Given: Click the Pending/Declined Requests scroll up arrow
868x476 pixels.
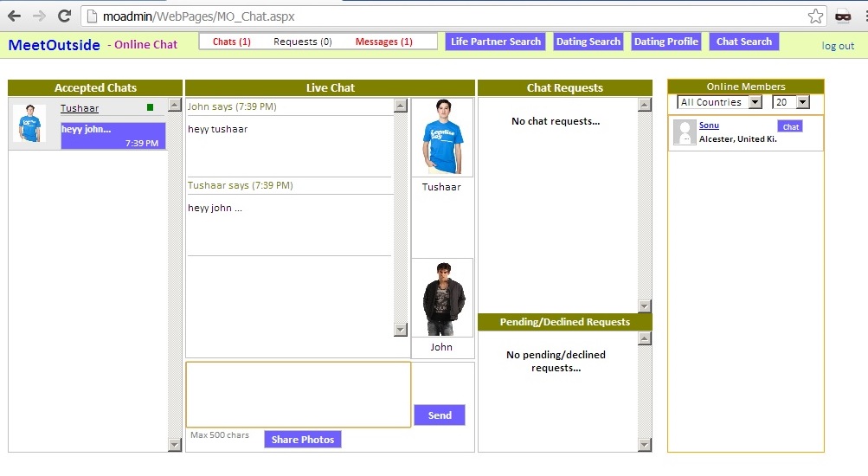Looking at the screenshot, I should (x=645, y=338).
